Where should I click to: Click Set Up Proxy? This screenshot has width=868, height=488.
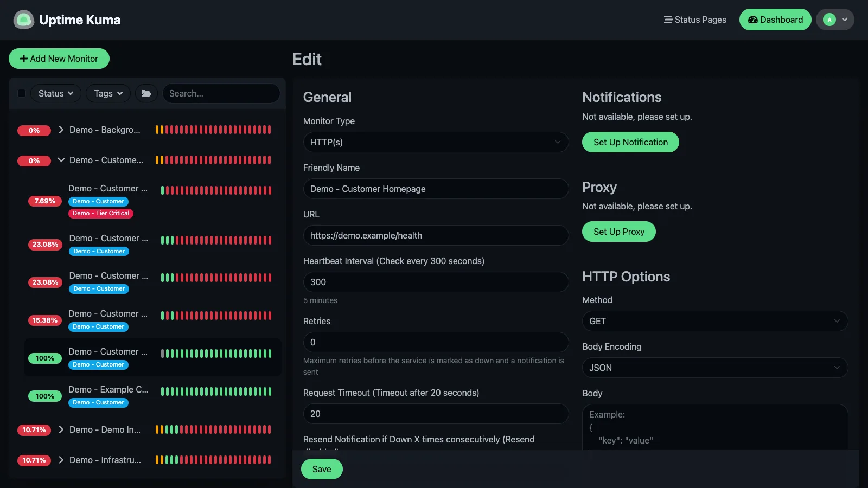[x=619, y=232]
